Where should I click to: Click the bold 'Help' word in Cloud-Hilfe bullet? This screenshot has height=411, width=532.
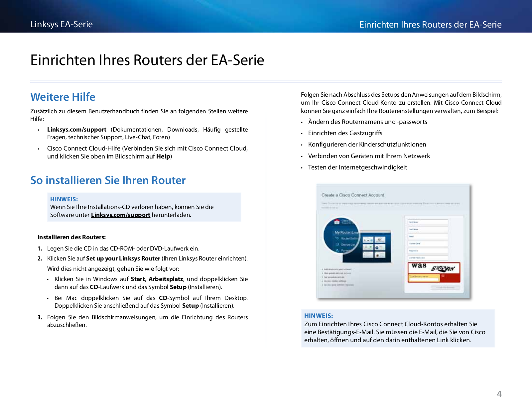[x=163, y=156]
